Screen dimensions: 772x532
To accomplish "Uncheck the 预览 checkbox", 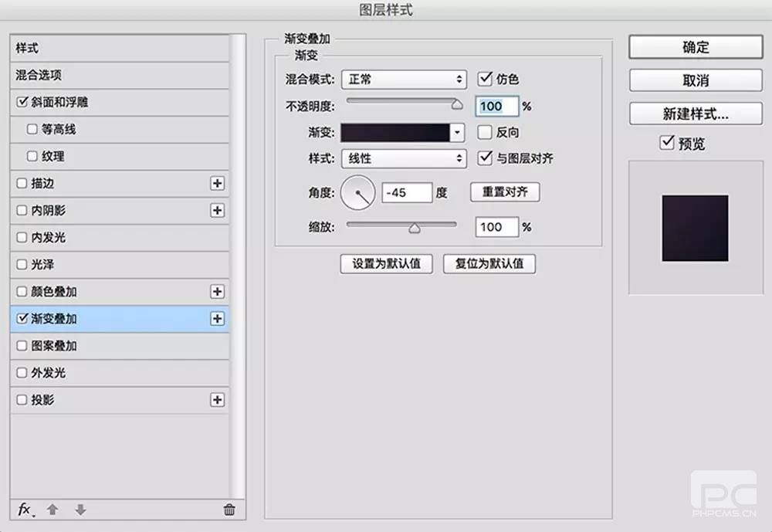I will pos(667,143).
